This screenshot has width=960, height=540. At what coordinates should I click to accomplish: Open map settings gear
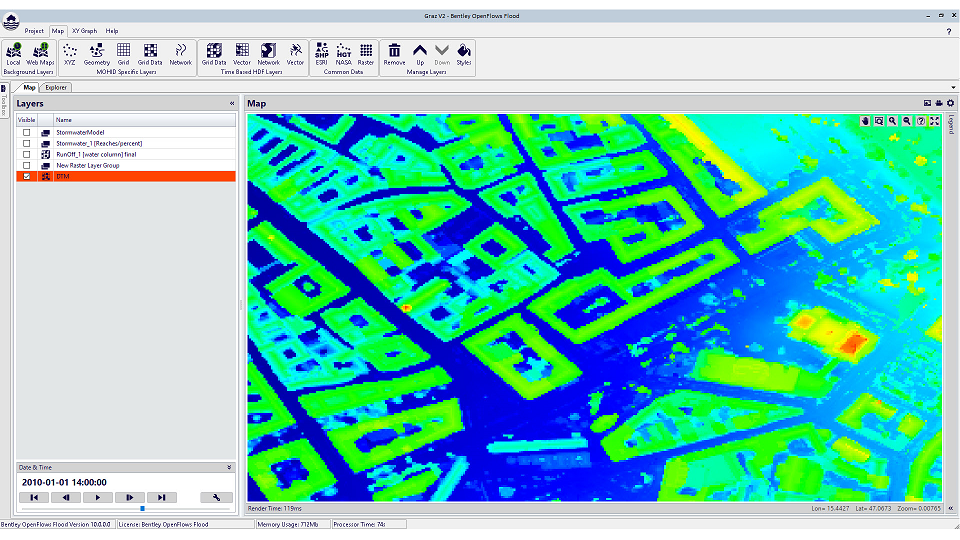[950, 103]
